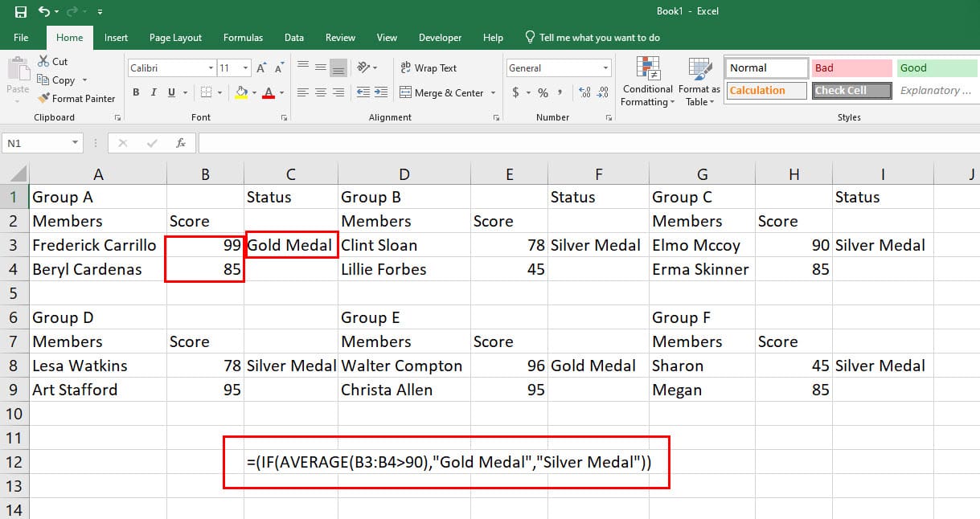Expand the Font group dialog launcher
980x519 pixels.
click(284, 118)
